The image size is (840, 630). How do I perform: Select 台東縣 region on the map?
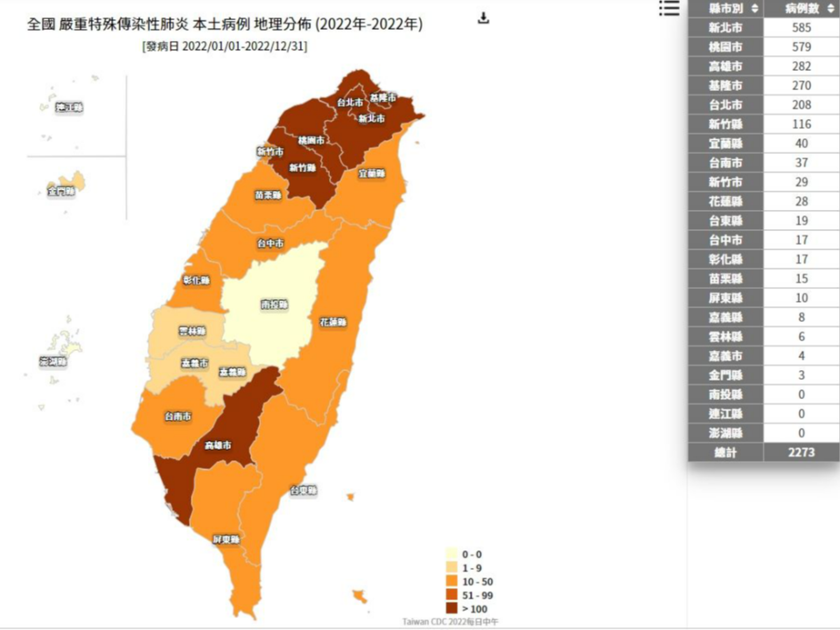tap(304, 490)
